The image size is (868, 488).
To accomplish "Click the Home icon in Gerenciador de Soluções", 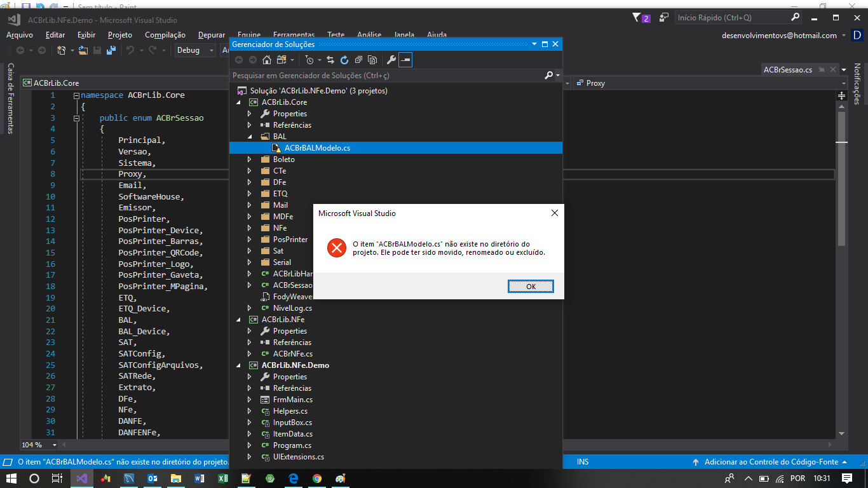I will (267, 60).
